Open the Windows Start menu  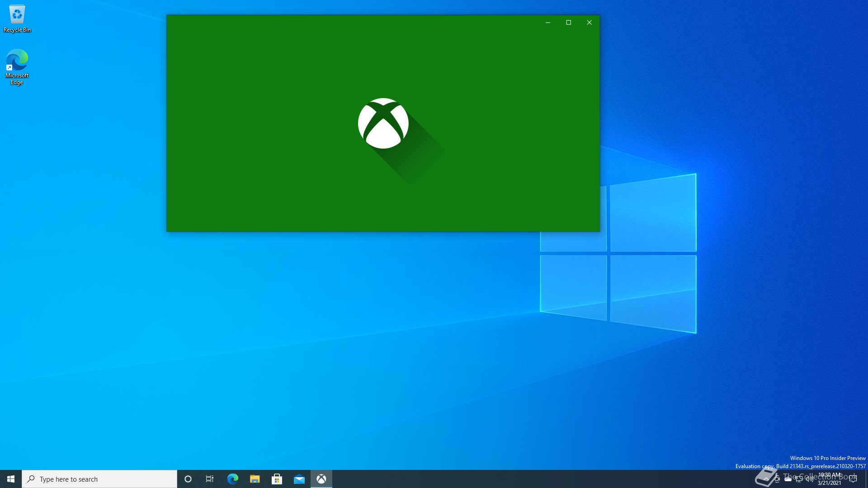tap(11, 479)
